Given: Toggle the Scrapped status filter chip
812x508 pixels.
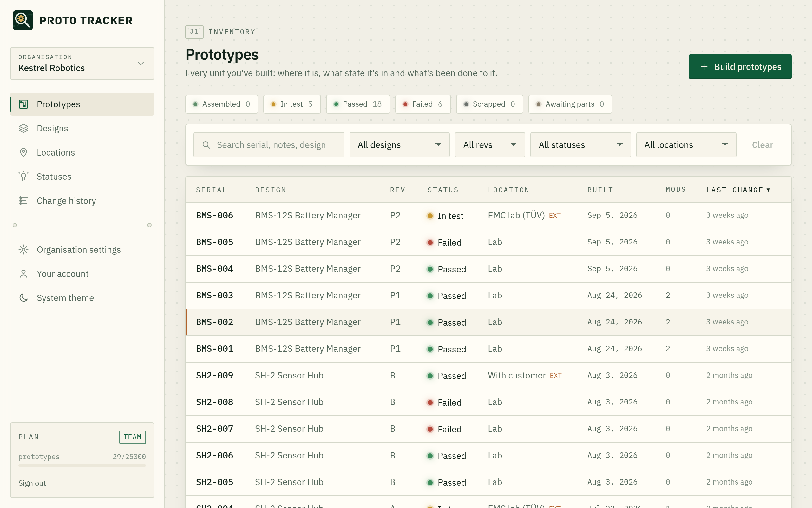Looking at the screenshot, I should pos(489,104).
